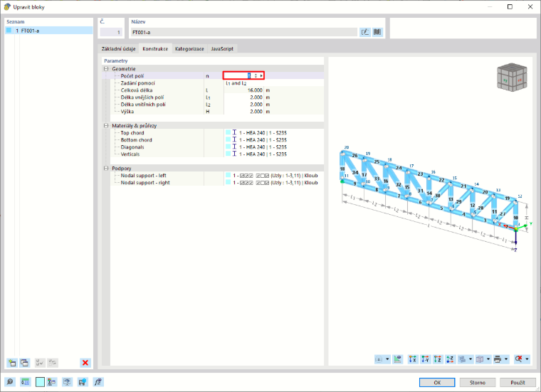Open the print dropdown arrow
Screen dimensions: 541x392
[x=506, y=359]
